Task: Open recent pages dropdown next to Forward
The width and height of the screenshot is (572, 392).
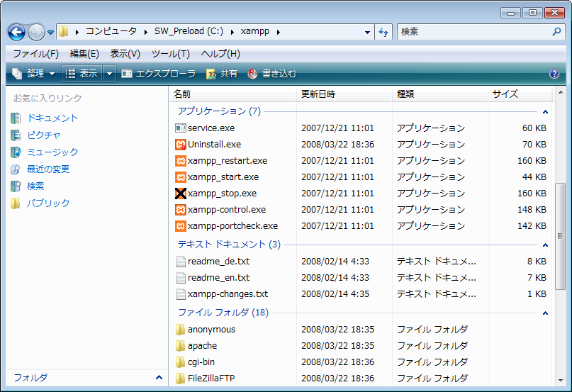Action: pos(51,33)
